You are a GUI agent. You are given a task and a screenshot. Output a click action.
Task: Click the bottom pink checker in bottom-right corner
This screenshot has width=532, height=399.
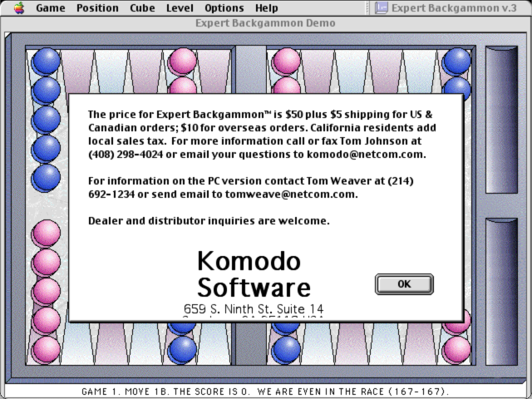click(456, 350)
